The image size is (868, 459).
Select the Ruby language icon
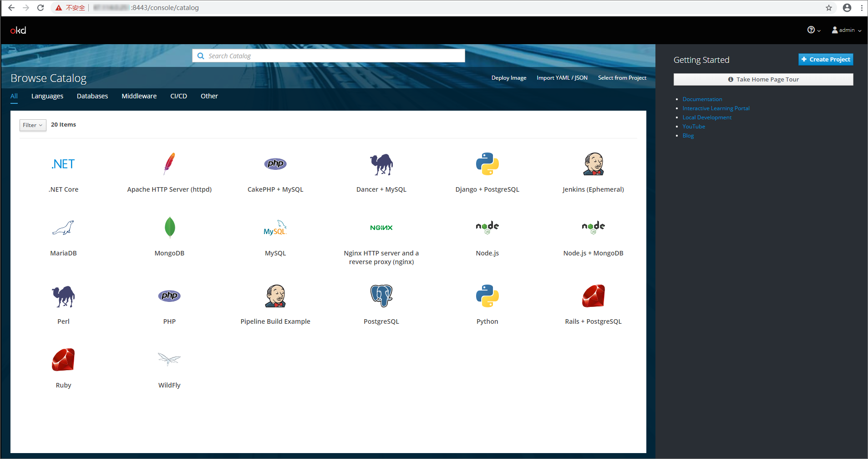point(63,368)
